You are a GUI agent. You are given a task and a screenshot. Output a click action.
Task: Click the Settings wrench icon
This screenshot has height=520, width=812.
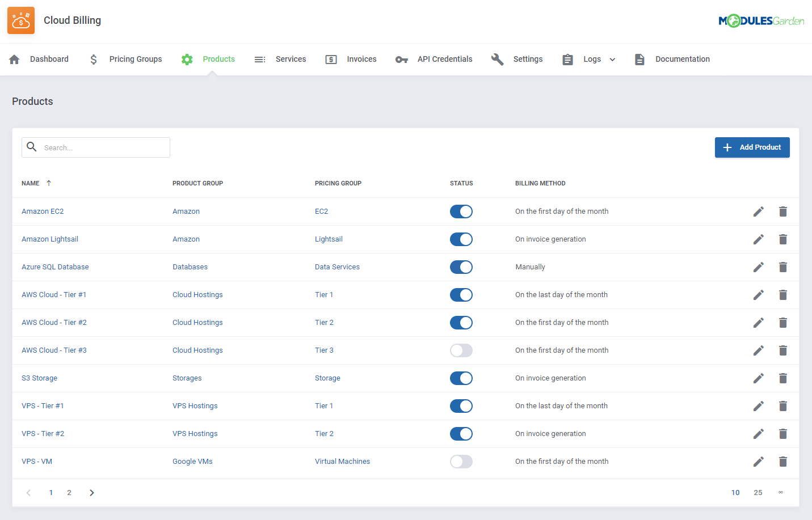pos(498,59)
